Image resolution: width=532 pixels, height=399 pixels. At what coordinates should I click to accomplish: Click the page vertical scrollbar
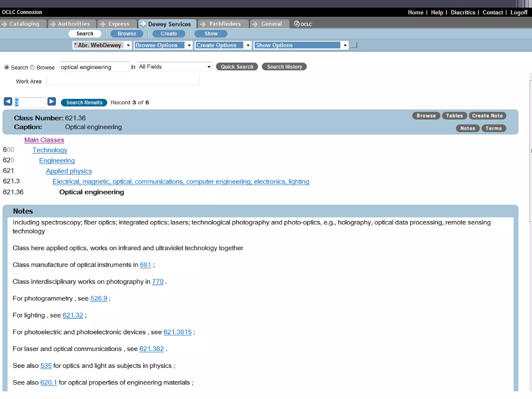[x=530, y=151]
